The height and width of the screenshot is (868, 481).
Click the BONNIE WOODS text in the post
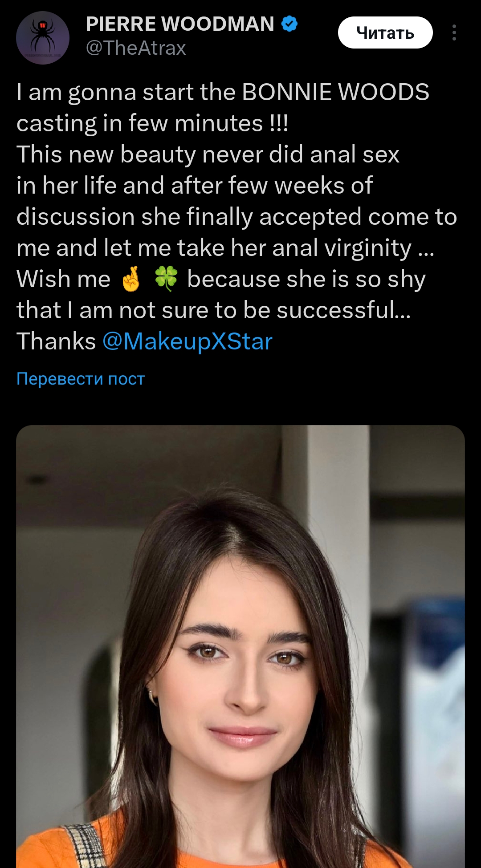[x=335, y=92]
